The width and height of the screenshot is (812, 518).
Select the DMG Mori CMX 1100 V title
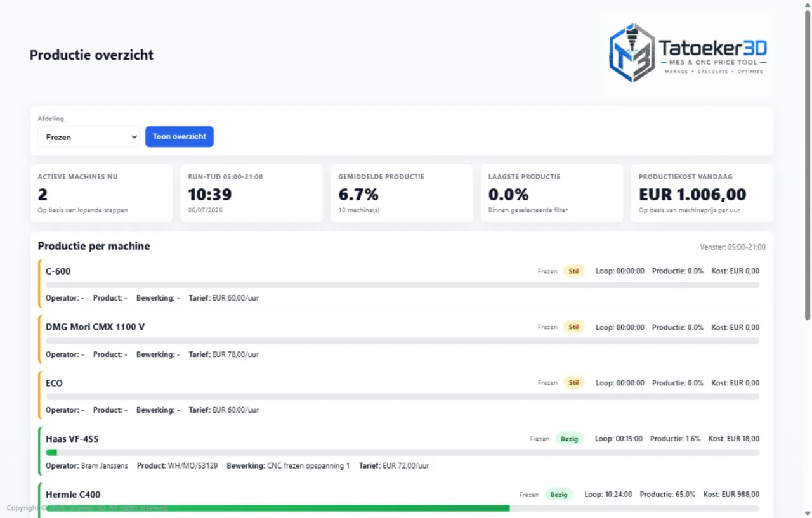click(95, 327)
